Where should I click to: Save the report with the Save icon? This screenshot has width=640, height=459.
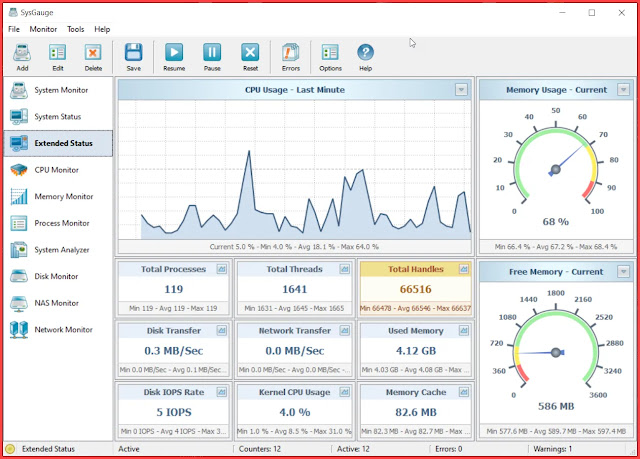coord(133,53)
